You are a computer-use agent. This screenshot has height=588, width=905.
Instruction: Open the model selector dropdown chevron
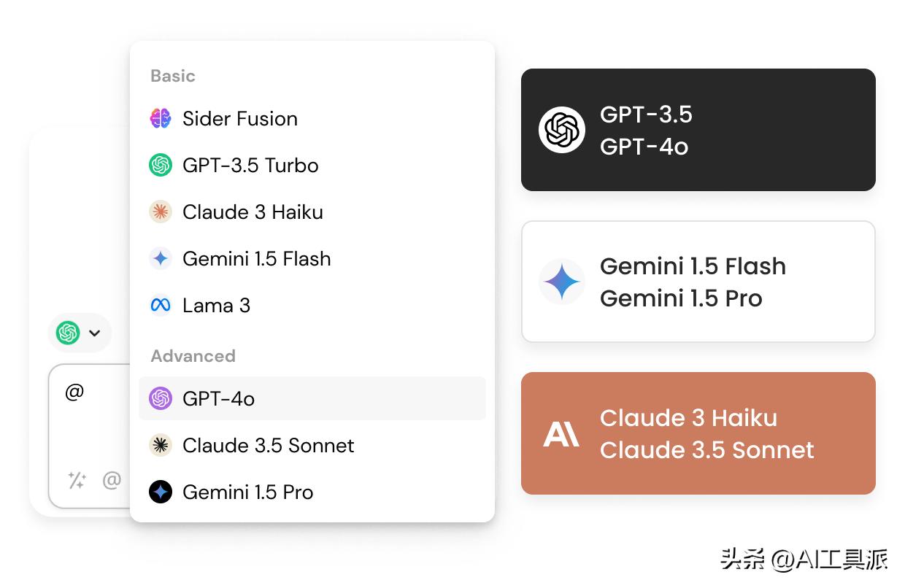(94, 333)
